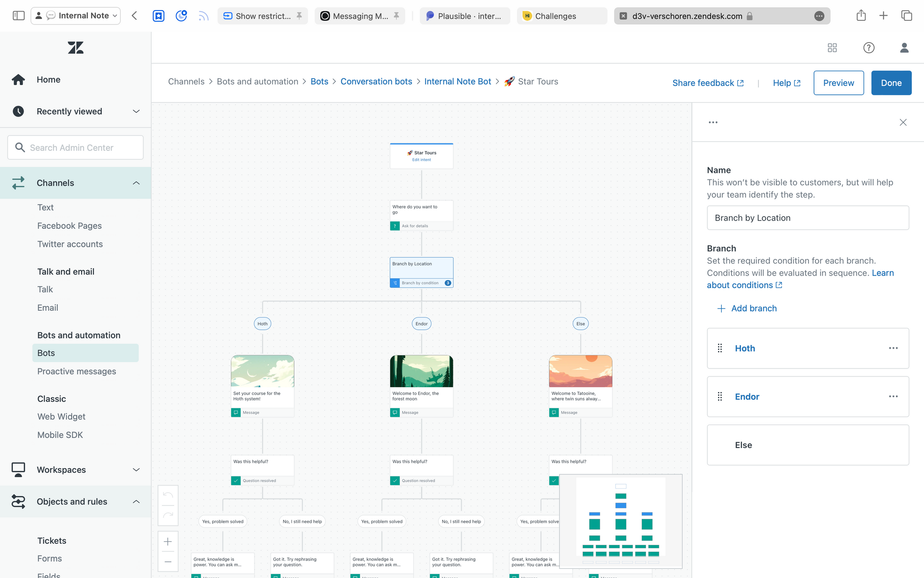Expand the Workspaces navigation section
This screenshot has height=578, width=924.
pos(136,470)
